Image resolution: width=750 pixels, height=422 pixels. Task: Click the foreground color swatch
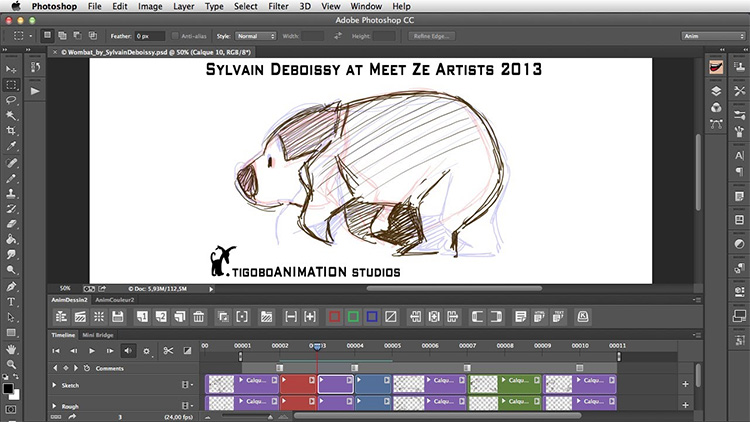(8, 389)
